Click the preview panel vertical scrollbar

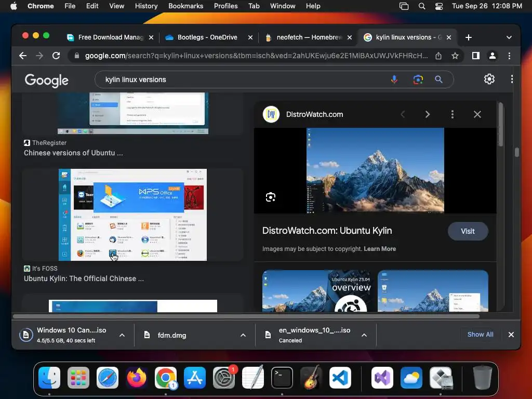click(501, 126)
